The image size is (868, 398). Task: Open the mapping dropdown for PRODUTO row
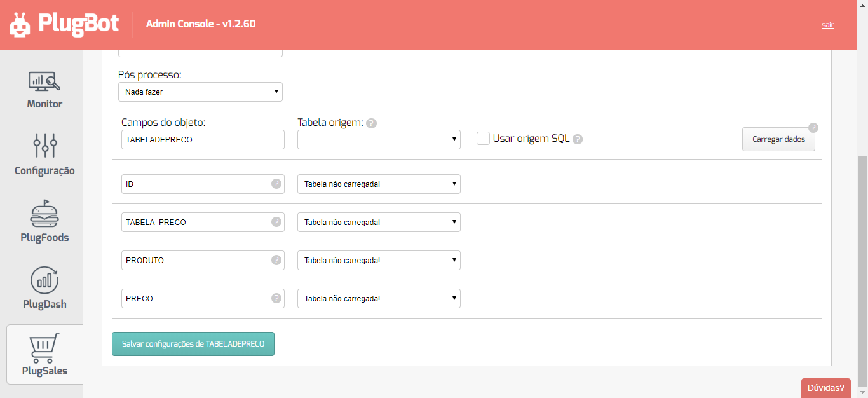(379, 260)
